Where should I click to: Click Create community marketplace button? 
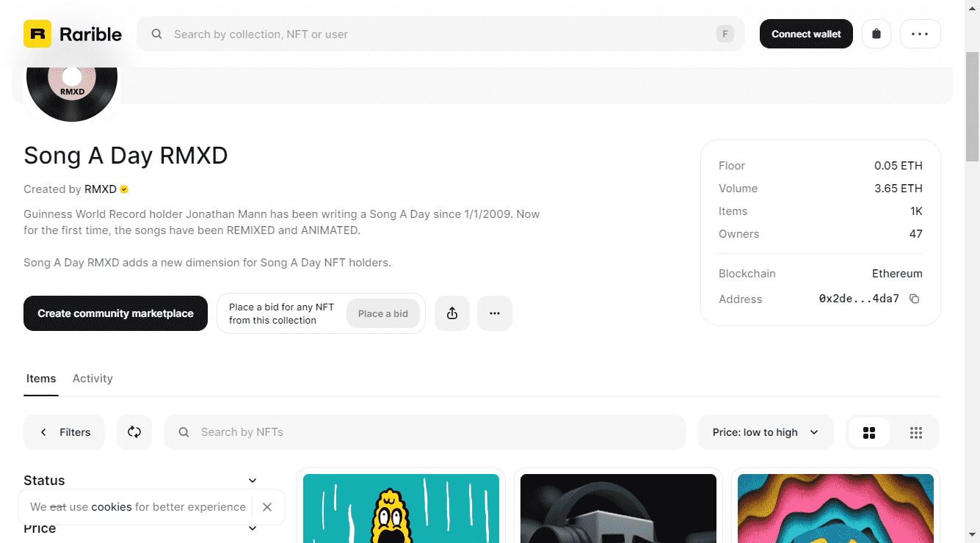(x=115, y=313)
